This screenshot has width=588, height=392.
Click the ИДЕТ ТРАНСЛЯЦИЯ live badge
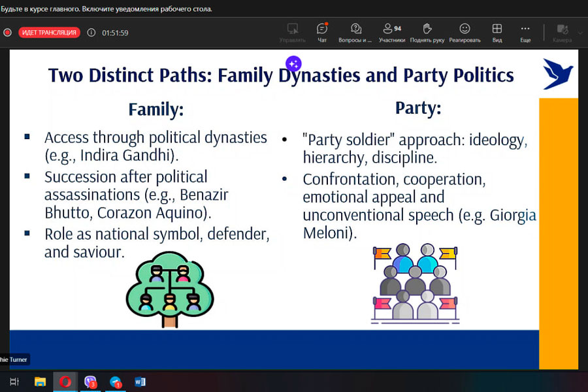[x=49, y=33]
